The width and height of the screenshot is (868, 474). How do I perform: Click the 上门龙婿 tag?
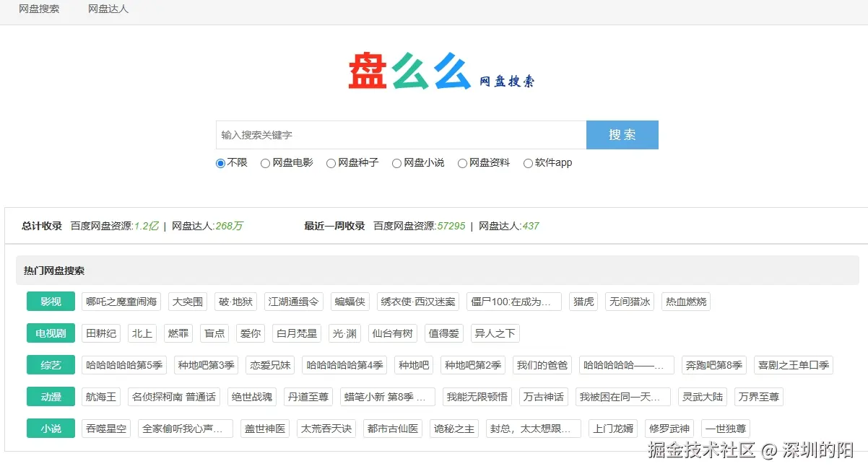[x=613, y=429]
